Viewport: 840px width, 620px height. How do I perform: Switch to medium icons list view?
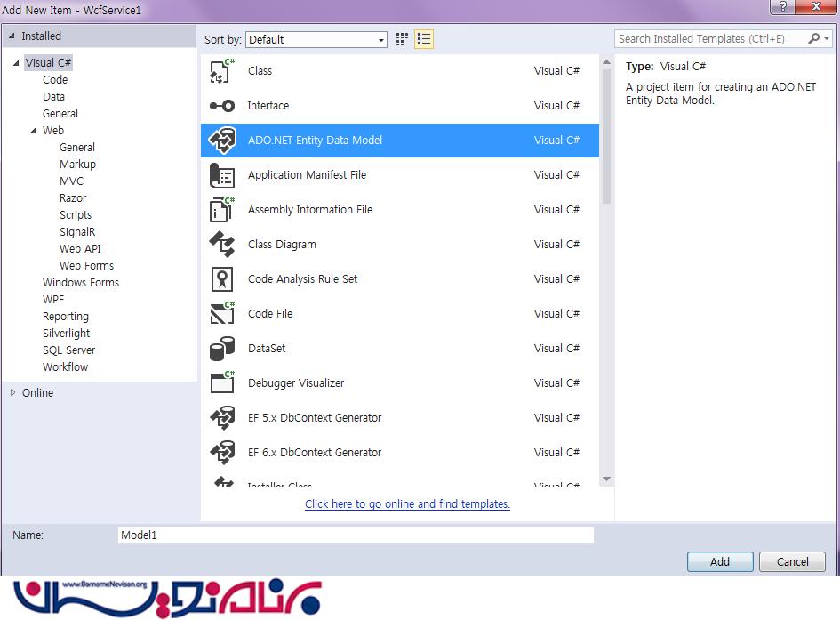(x=424, y=39)
